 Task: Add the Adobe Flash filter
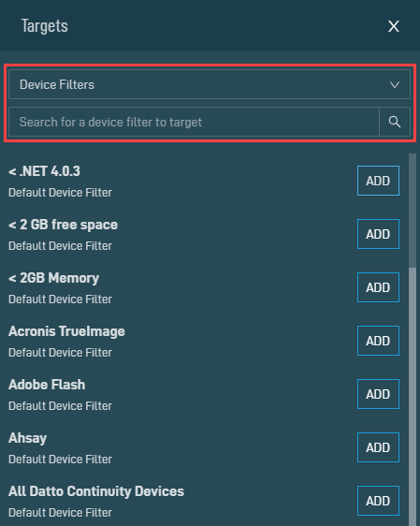378,394
